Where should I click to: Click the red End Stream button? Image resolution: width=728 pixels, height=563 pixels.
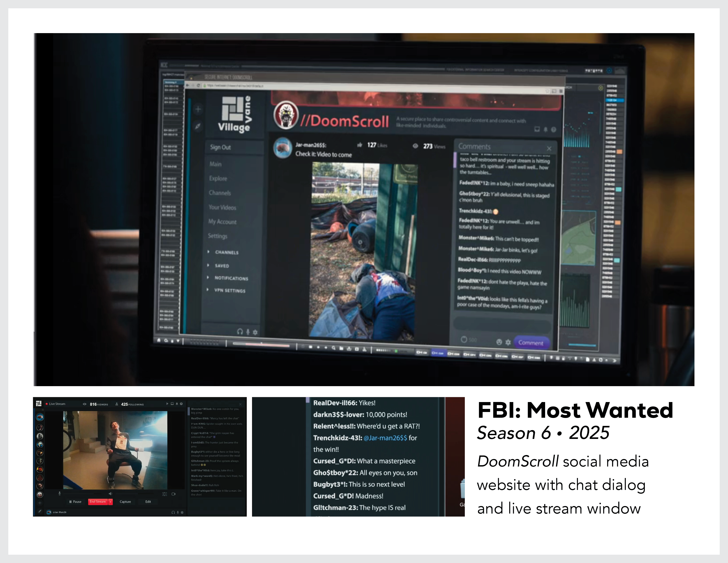98,502
